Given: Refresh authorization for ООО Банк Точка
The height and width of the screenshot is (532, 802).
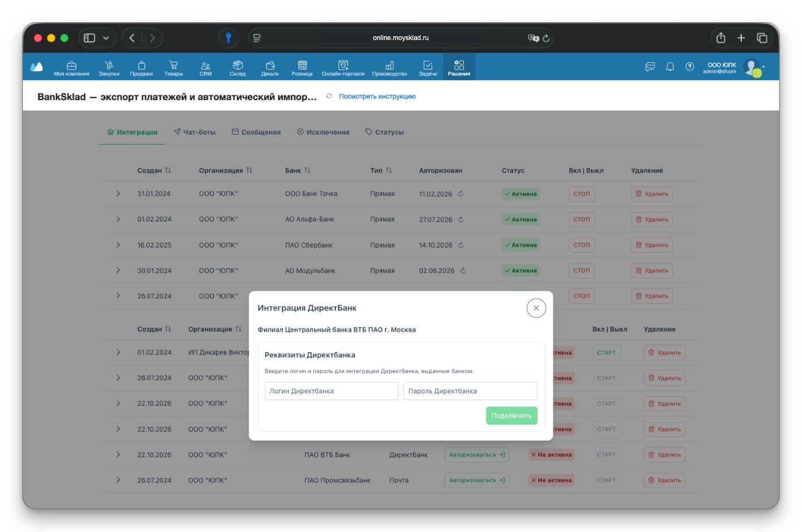Looking at the screenshot, I should 461,194.
